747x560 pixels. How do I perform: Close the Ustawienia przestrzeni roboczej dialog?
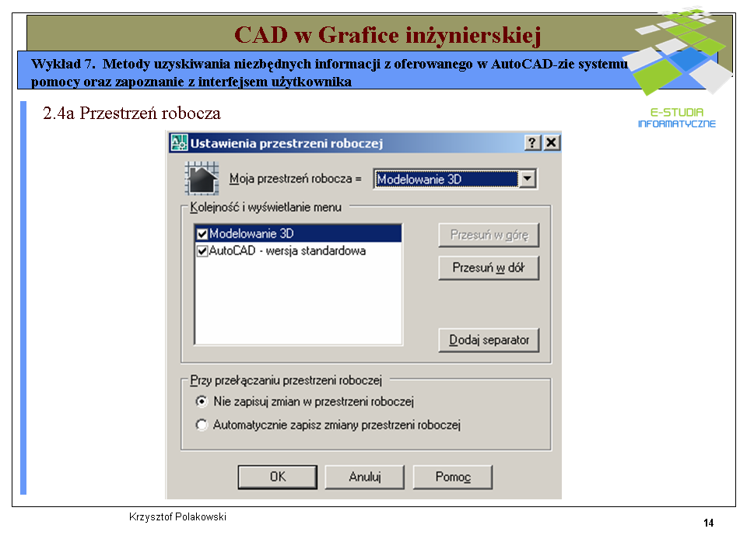click(551, 143)
